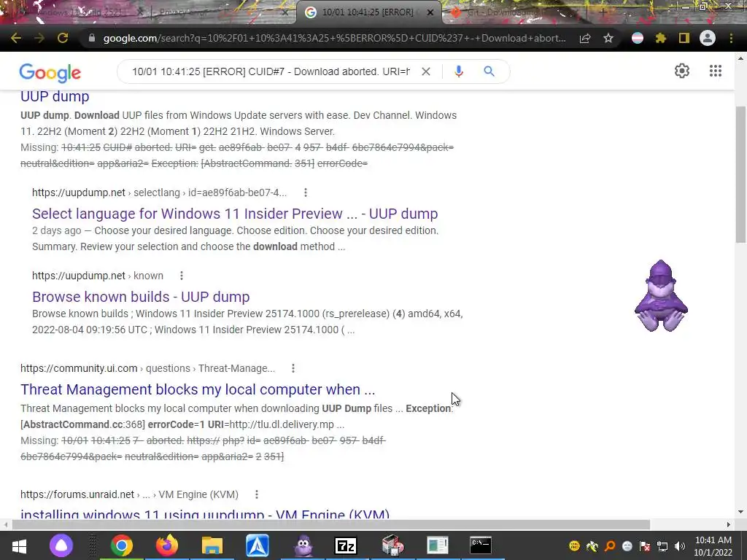Open Threat Management blocks my local computer result
The width and height of the screenshot is (747, 560).
[x=198, y=389]
